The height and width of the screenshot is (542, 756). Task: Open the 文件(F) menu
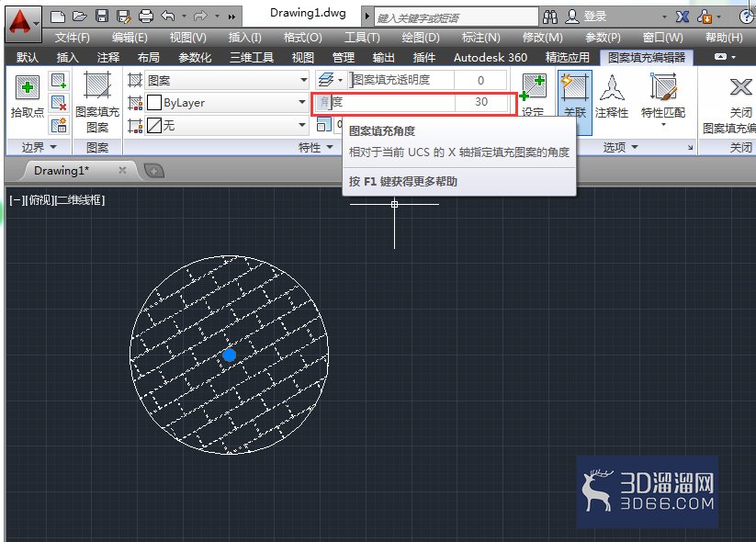72,37
